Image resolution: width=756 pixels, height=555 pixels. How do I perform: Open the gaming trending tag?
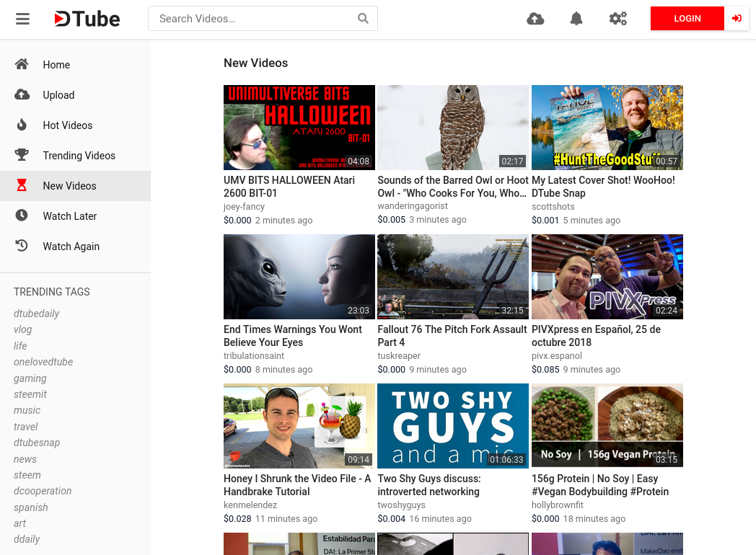(x=30, y=378)
